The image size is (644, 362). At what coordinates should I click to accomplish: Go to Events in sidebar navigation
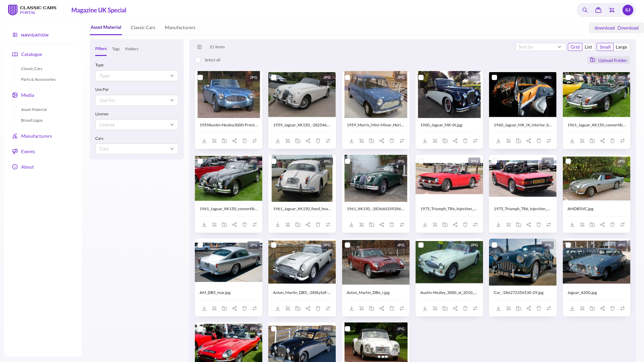pyautogui.click(x=28, y=152)
